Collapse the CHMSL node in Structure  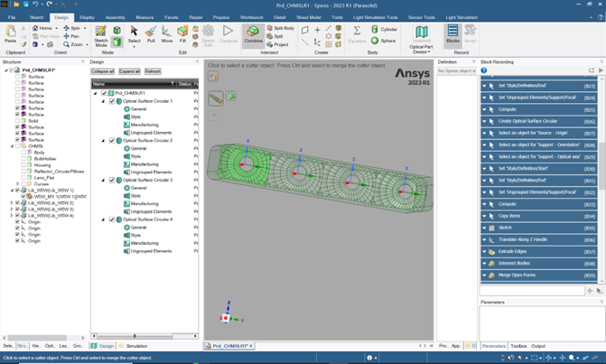12,146
